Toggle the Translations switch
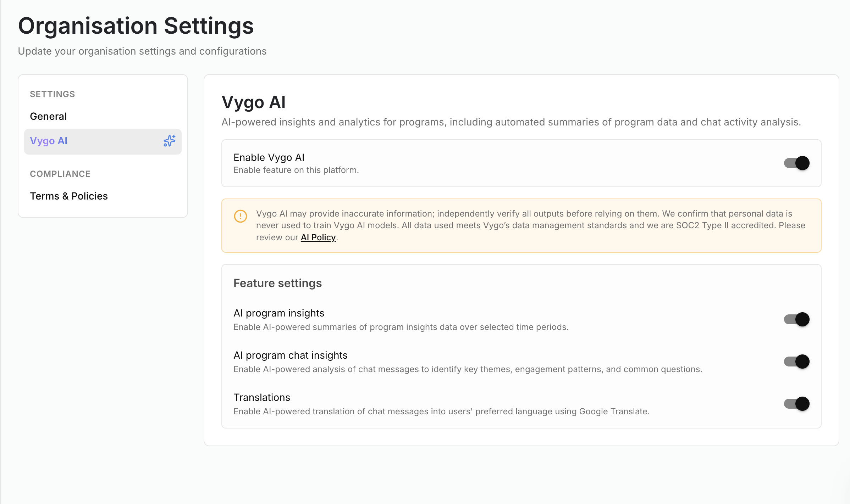Screen dimensions: 850x504 pos(796,404)
